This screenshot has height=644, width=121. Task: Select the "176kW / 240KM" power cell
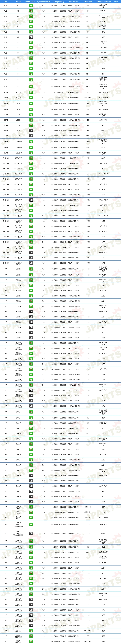click(x=74, y=64)
